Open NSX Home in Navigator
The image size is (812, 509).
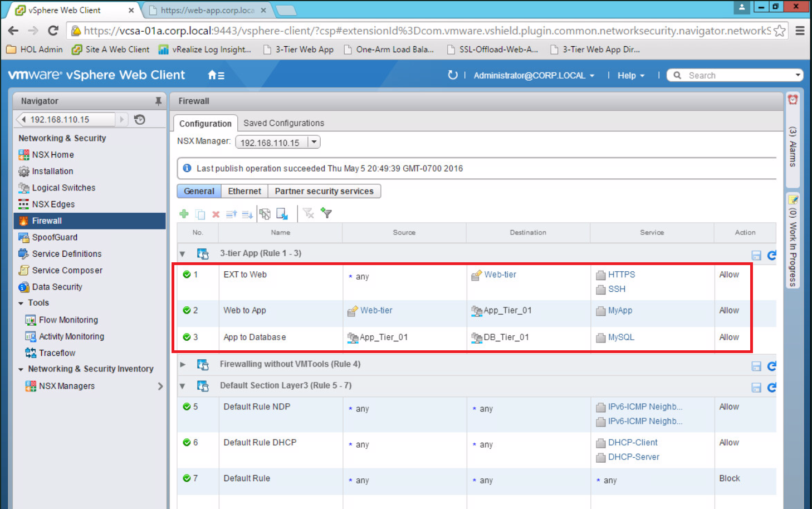point(52,155)
